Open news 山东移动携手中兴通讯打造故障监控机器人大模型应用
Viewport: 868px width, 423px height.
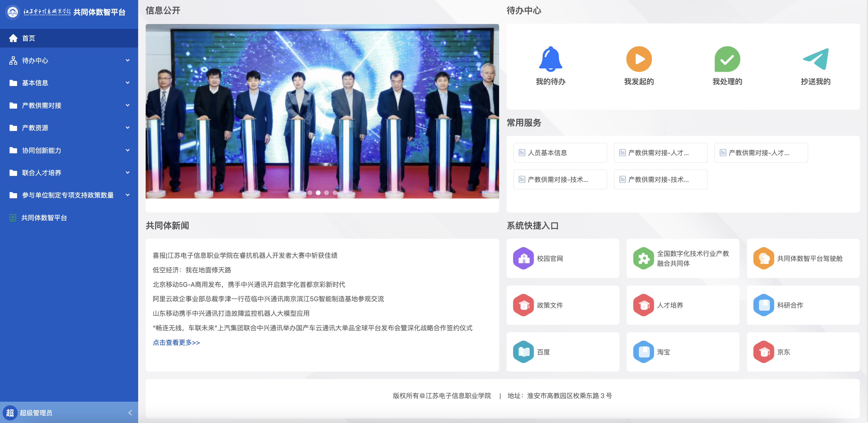tap(231, 313)
